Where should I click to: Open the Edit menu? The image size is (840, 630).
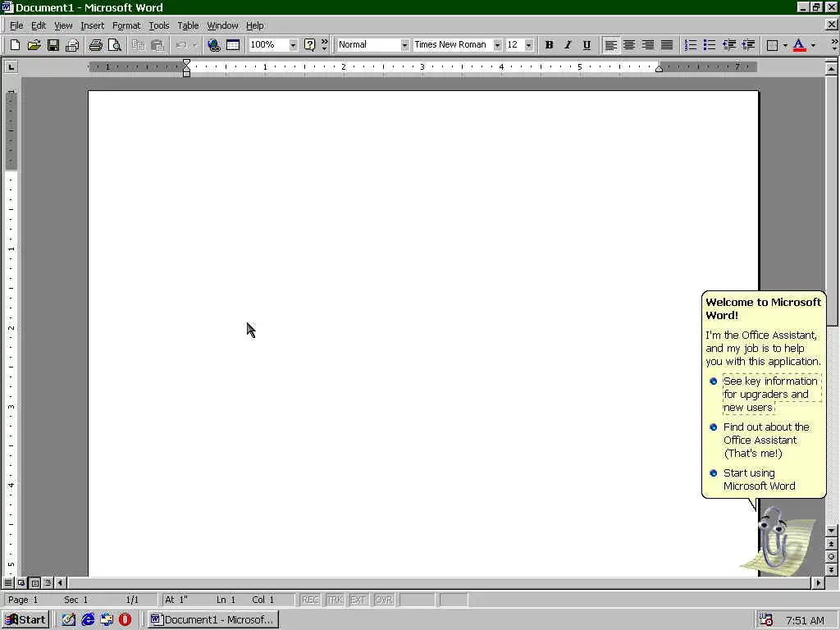[38, 25]
